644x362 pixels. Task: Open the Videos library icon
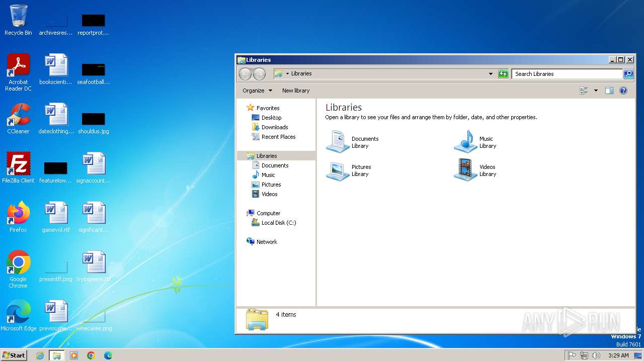point(465,170)
